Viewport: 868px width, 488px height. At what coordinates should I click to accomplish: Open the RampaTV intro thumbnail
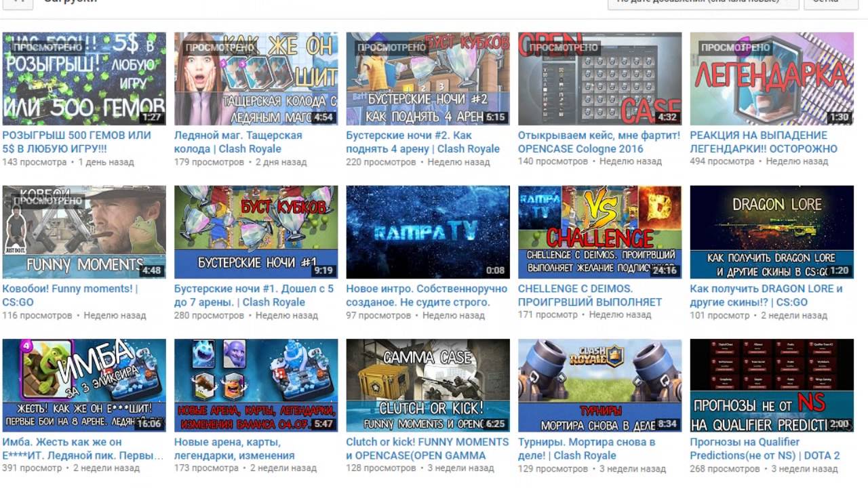click(x=428, y=232)
